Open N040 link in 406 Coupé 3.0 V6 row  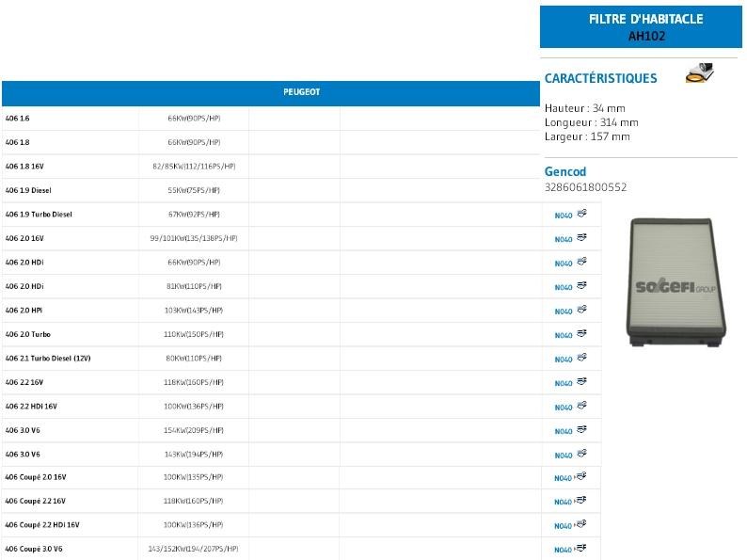(564, 550)
